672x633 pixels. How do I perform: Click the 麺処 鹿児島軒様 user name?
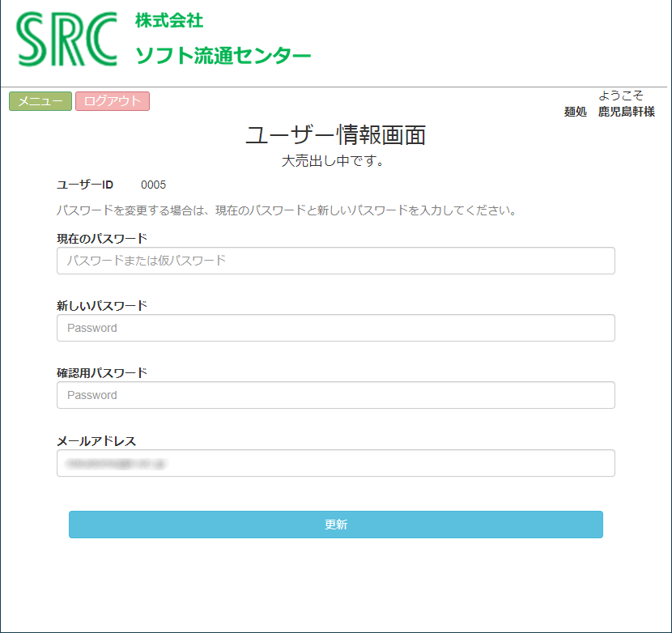pos(610,112)
